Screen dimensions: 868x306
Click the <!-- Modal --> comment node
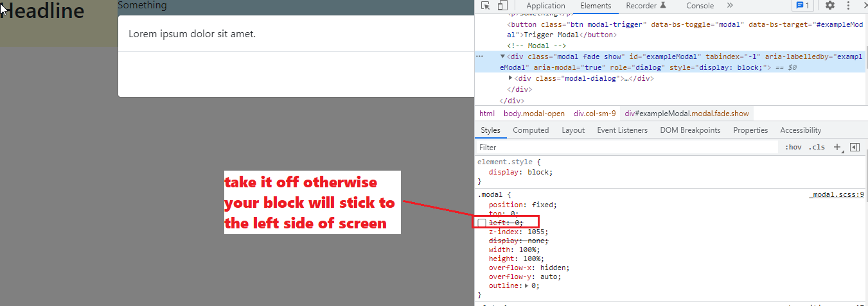(536, 46)
